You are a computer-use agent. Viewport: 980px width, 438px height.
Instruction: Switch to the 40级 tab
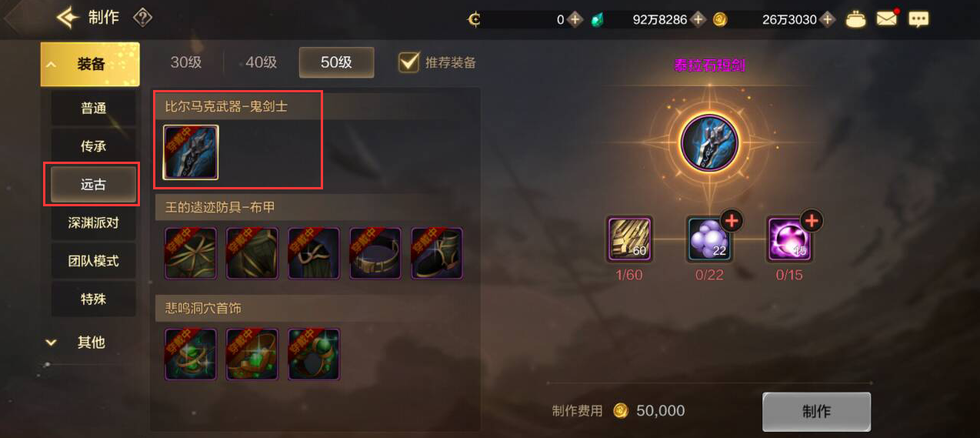(261, 62)
